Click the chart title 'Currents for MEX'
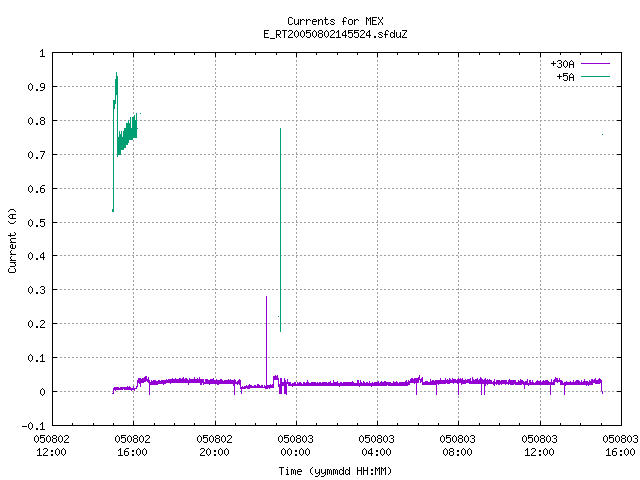640x480 pixels. coord(335,21)
